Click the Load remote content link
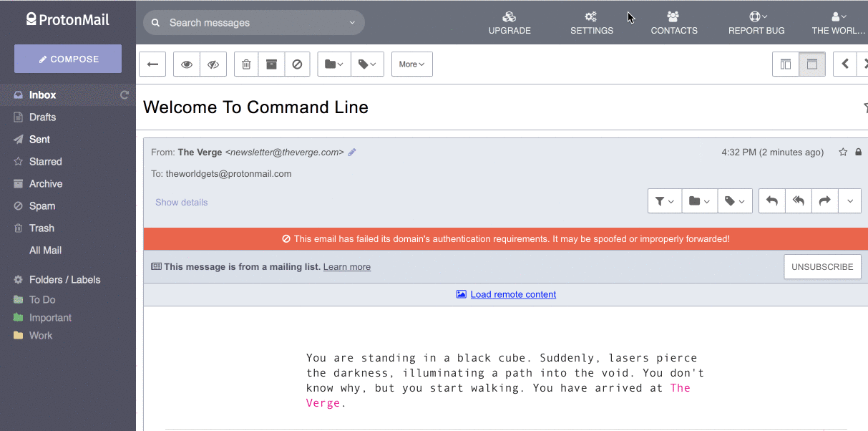 [x=512, y=294]
